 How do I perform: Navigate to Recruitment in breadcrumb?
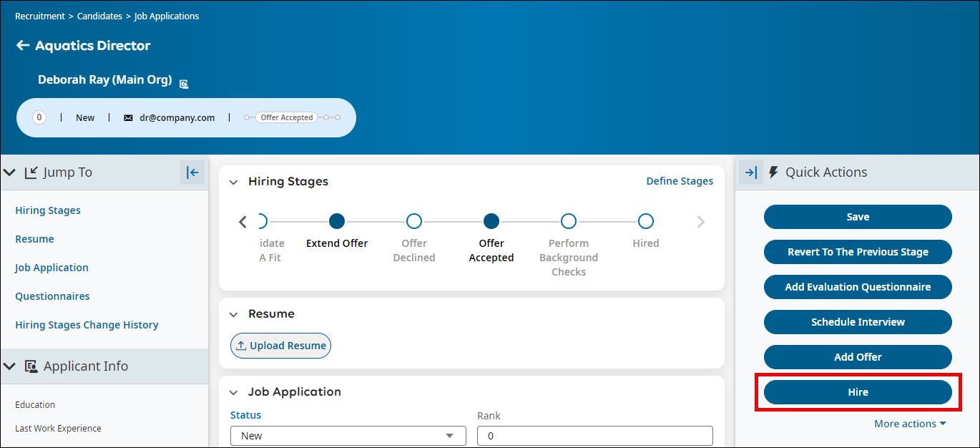pyautogui.click(x=40, y=16)
